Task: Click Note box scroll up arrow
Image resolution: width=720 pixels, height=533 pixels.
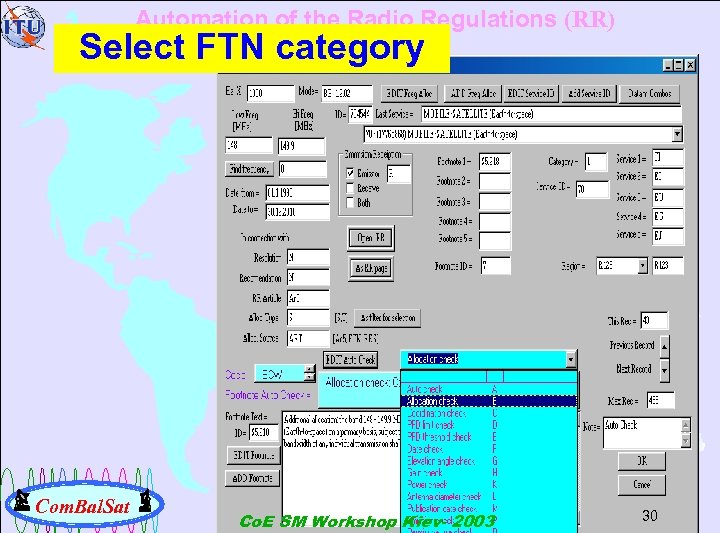Action: (x=686, y=425)
